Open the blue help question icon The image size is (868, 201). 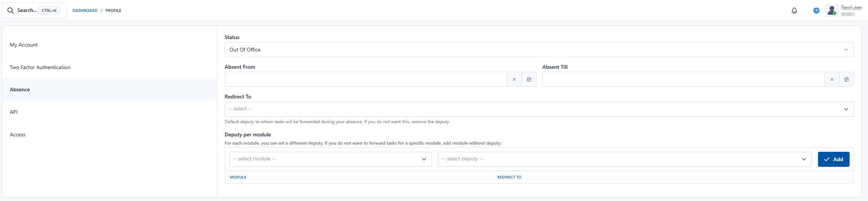tap(816, 11)
